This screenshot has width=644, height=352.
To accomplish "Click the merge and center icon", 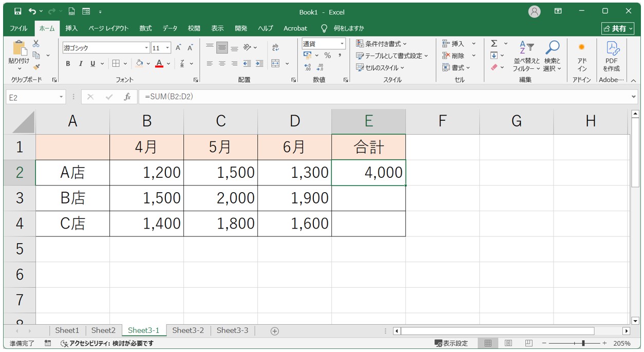I will 275,64.
